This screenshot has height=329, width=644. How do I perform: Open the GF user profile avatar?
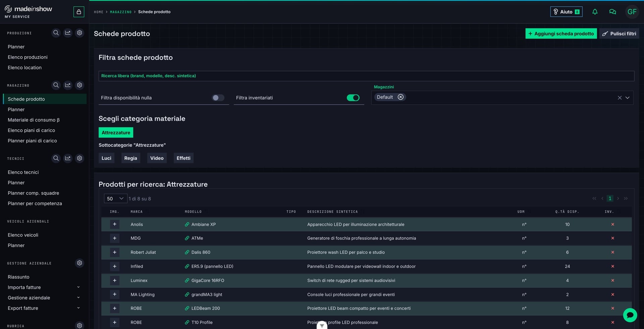632,12
